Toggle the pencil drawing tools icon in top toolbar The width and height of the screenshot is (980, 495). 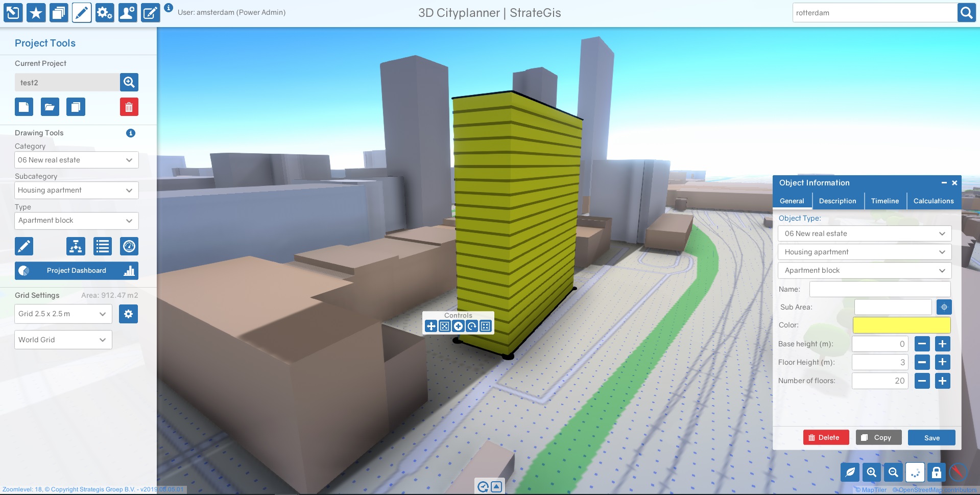click(x=82, y=13)
